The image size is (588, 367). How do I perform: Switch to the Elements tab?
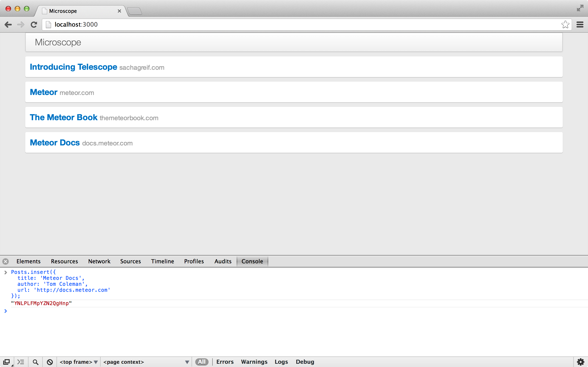pos(28,261)
